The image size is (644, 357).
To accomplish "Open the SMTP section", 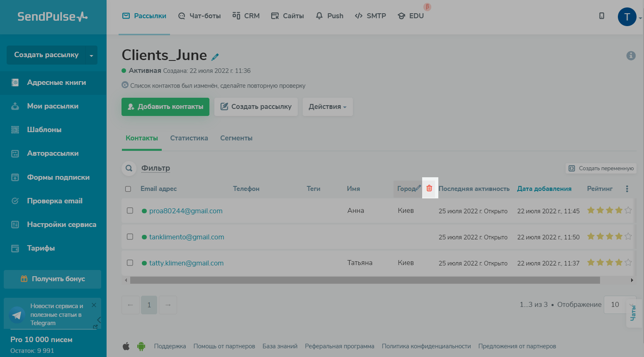I will click(x=370, y=16).
